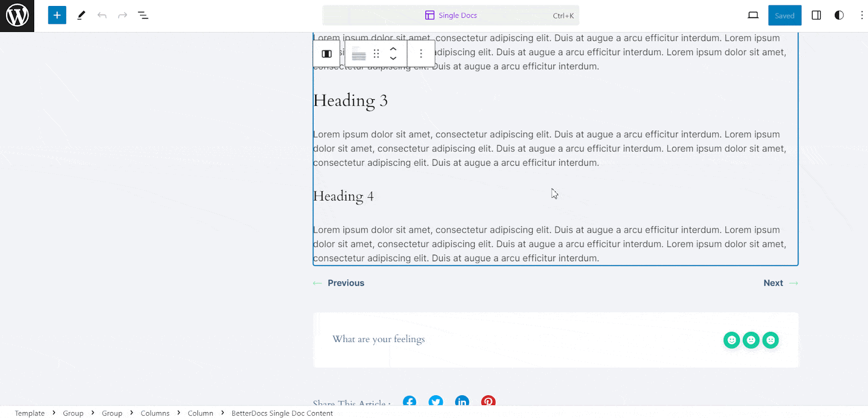This screenshot has width=868, height=418.
Task: Select Template in the breadcrumb
Action: point(30,413)
